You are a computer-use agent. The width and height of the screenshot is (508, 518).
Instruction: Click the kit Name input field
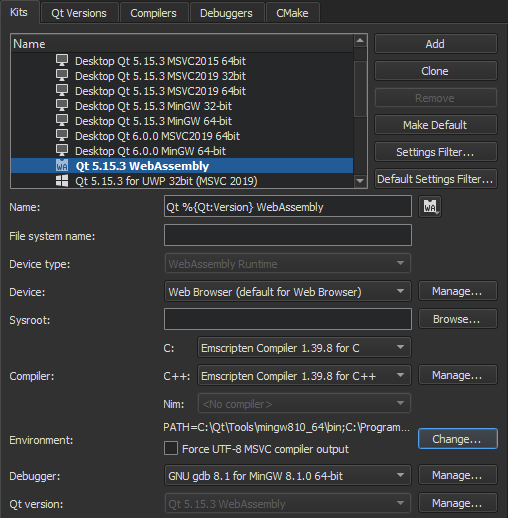288,207
